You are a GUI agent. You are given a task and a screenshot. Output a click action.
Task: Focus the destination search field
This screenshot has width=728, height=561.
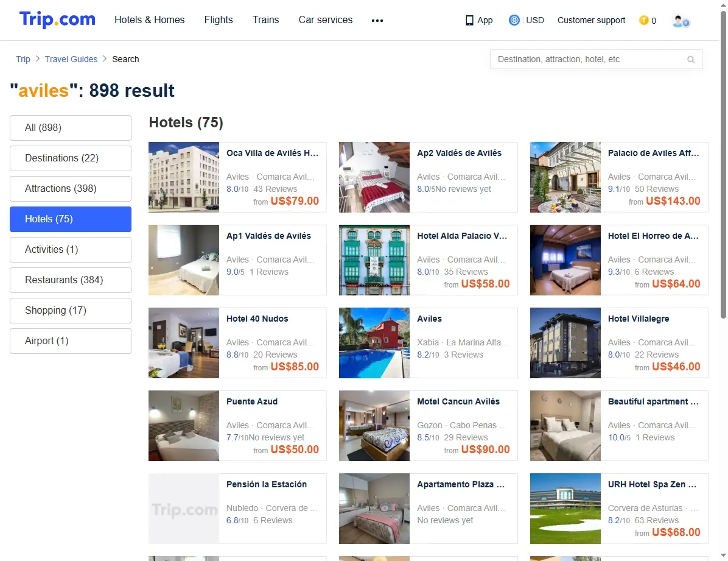(596, 60)
